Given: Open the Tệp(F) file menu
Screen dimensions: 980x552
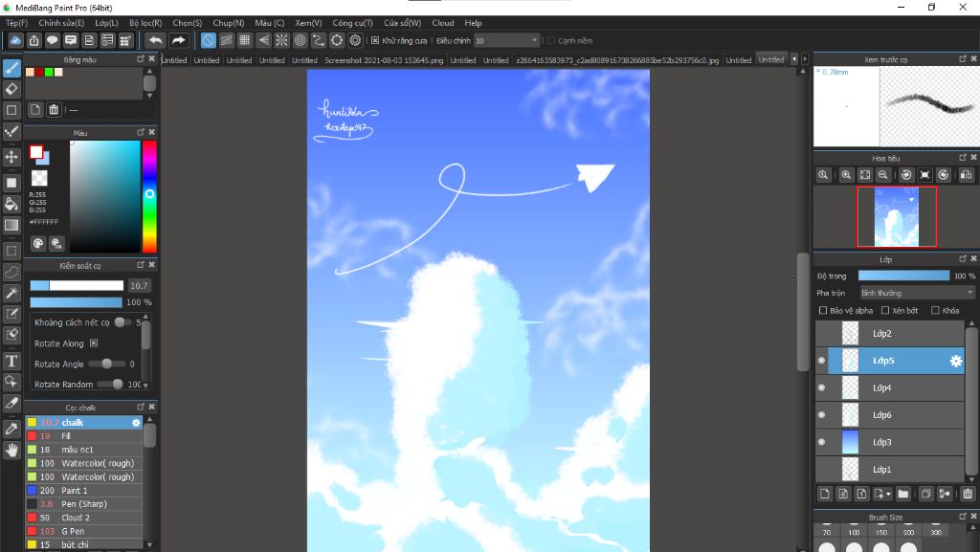Looking at the screenshot, I should [17, 23].
